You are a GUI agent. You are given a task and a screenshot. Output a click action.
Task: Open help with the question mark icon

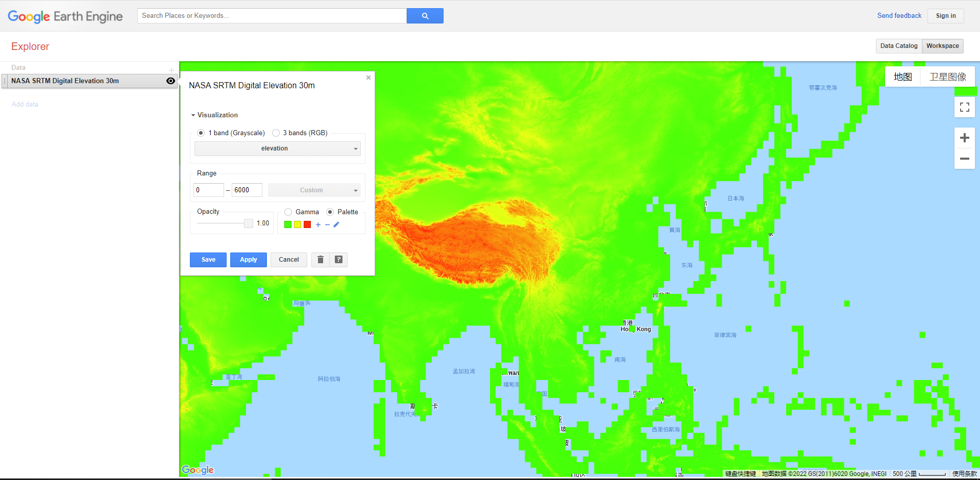tap(338, 260)
